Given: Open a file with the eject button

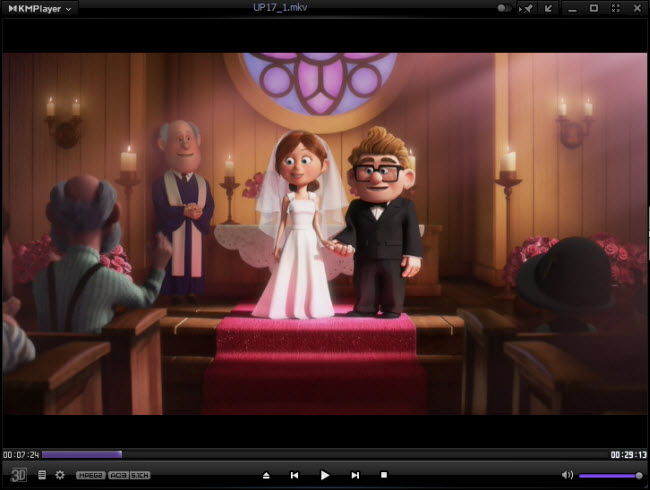Looking at the screenshot, I should [x=265, y=475].
